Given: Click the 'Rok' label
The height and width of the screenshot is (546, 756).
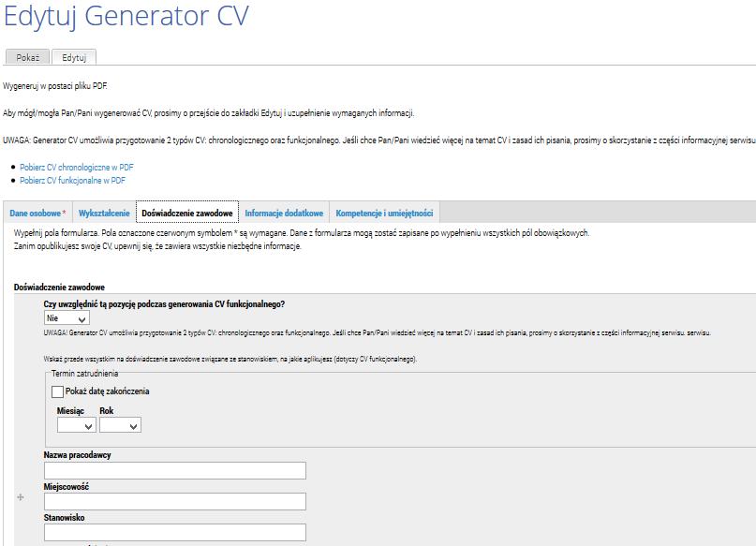Looking at the screenshot, I should pyautogui.click(x=107, y=411).
